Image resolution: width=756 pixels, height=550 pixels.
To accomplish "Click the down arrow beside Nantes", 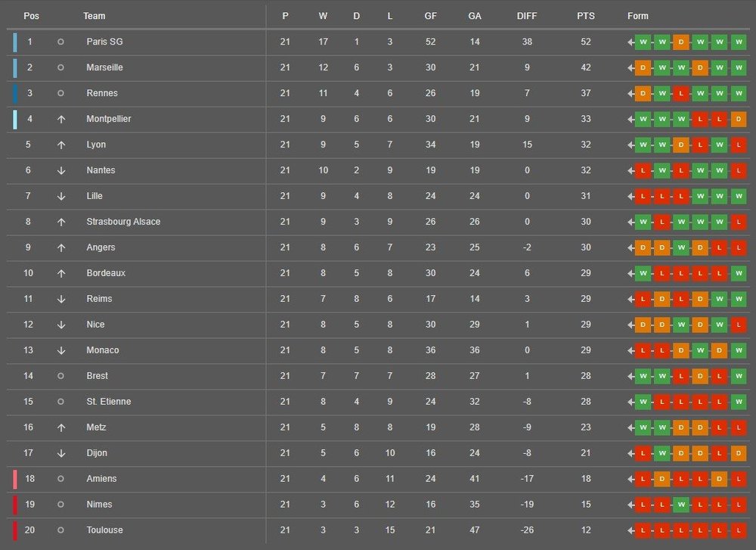I will pyautogui.click(x=61, y=170).
